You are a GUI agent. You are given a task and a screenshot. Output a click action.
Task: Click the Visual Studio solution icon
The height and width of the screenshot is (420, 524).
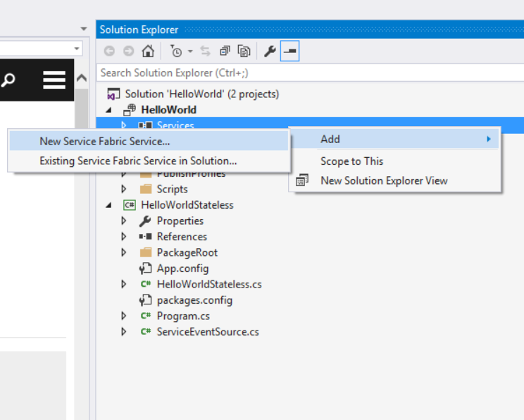pos(113,94)
